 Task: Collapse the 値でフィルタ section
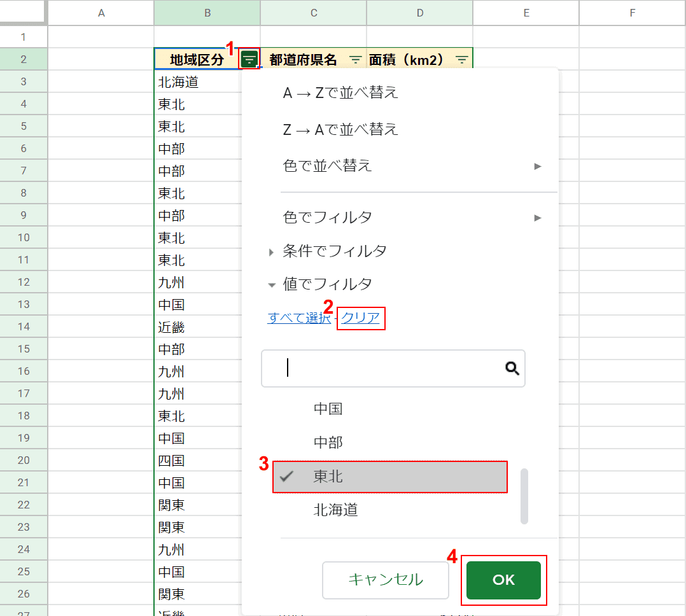327,284
